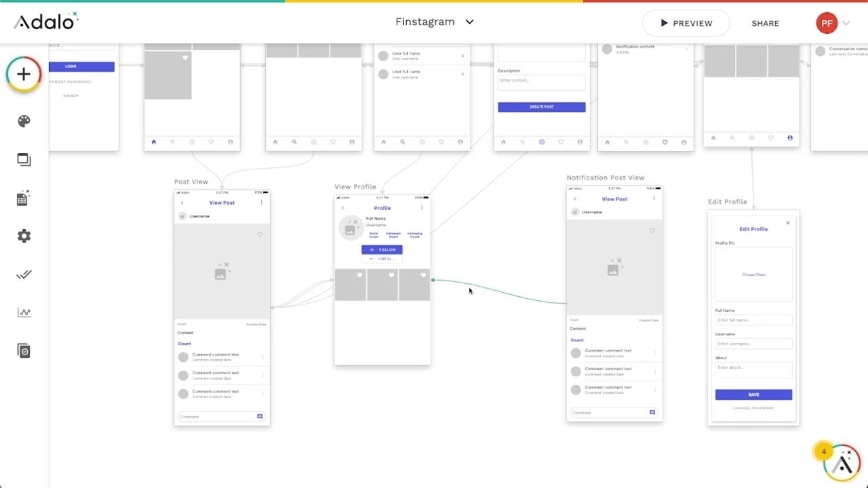Open the Versions history icon
Screen dimensions: 868x488
pyautogui.click(x=24, y=350)
